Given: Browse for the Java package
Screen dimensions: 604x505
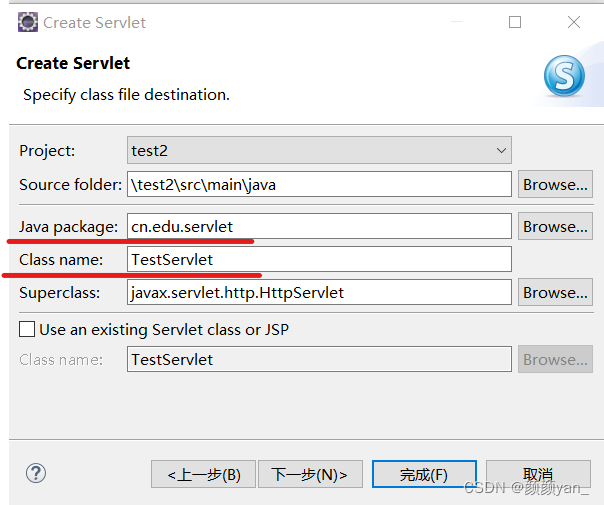Looking at the screenshot, I should [554, 226].
